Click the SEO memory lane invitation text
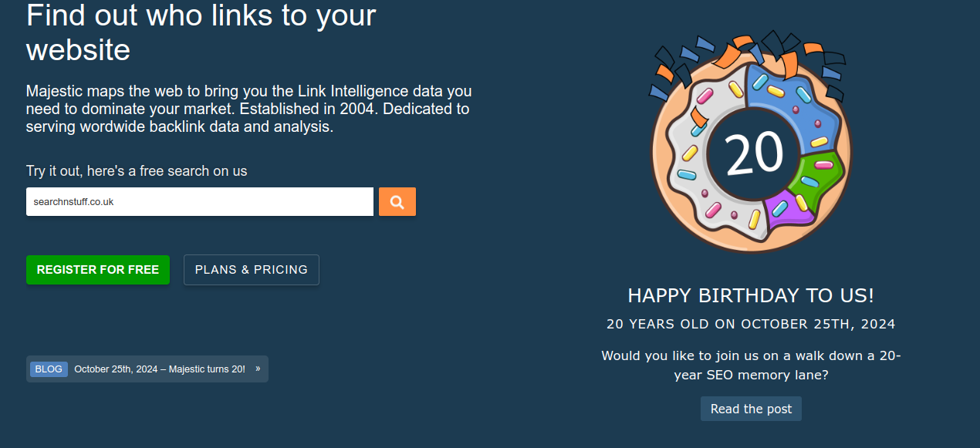This screenshot has height=448, width=980. coord(751,365)
